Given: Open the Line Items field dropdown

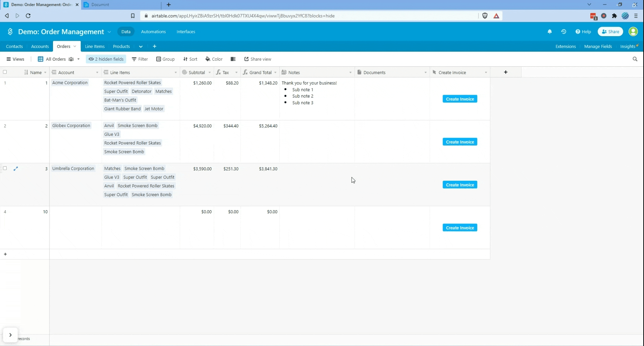Looking at the screenshot, I should (x=175, y=73).
